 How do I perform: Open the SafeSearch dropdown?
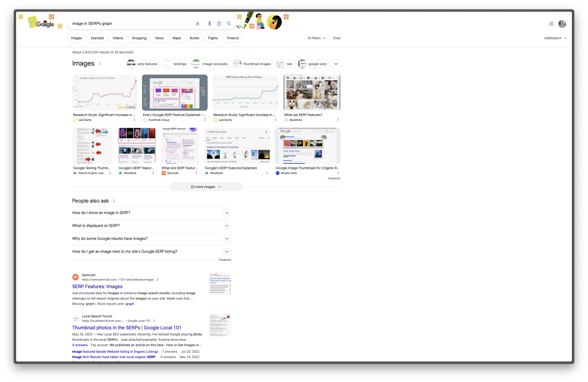[x=555, y=38]
